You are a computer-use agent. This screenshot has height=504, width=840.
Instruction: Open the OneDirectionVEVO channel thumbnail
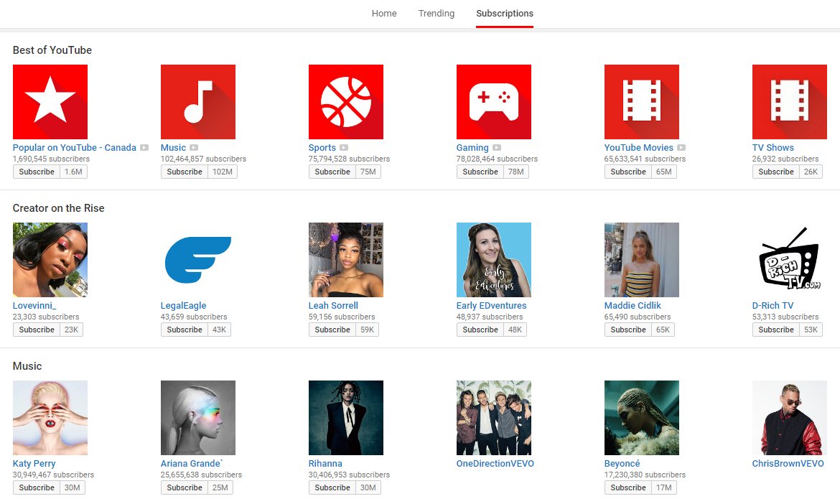coord(494,418)
